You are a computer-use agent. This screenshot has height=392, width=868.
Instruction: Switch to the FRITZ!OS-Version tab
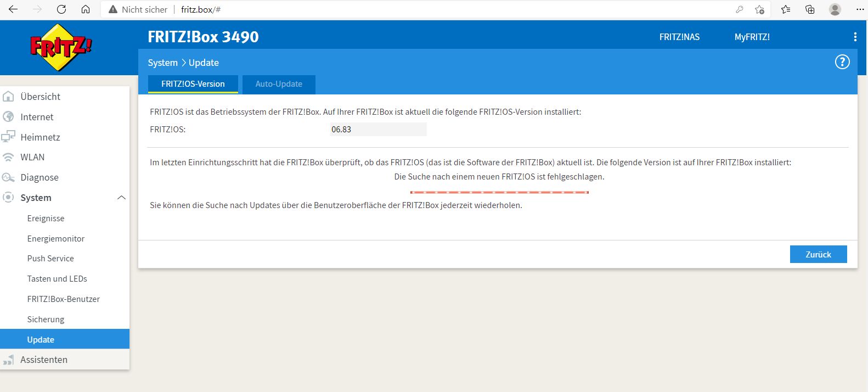(x=193, y=84)
